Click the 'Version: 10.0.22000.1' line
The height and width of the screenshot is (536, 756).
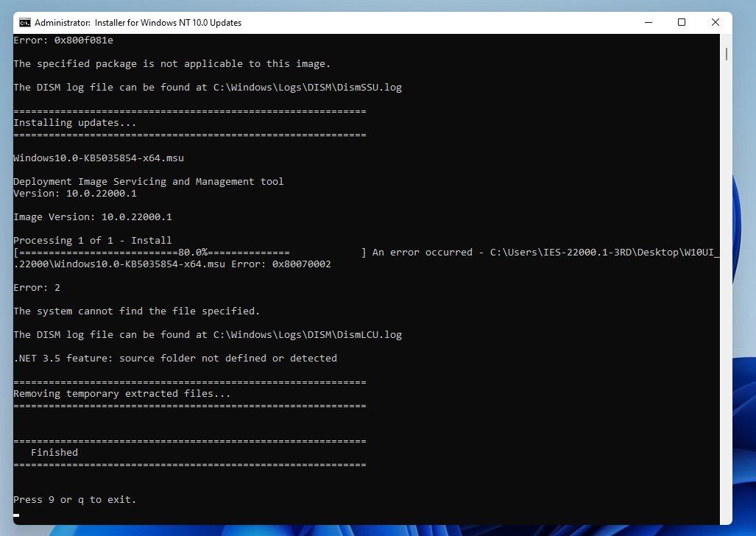coord(75,194)
